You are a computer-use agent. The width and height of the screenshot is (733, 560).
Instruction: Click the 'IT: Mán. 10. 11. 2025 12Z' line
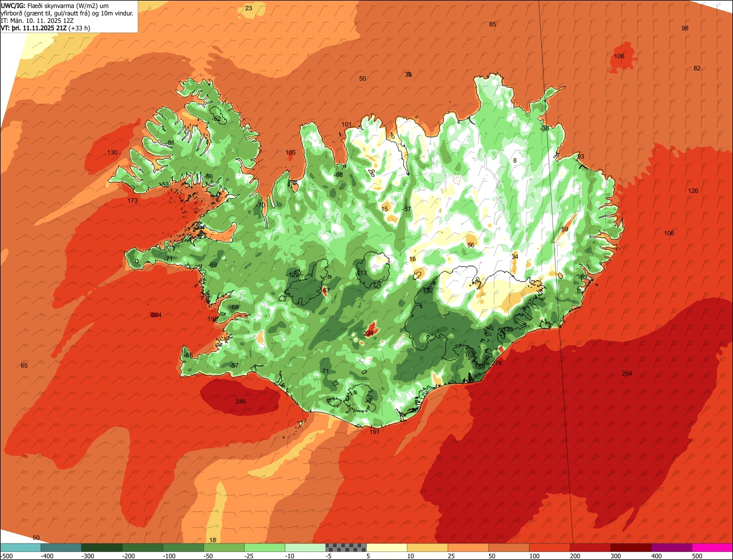37,20
